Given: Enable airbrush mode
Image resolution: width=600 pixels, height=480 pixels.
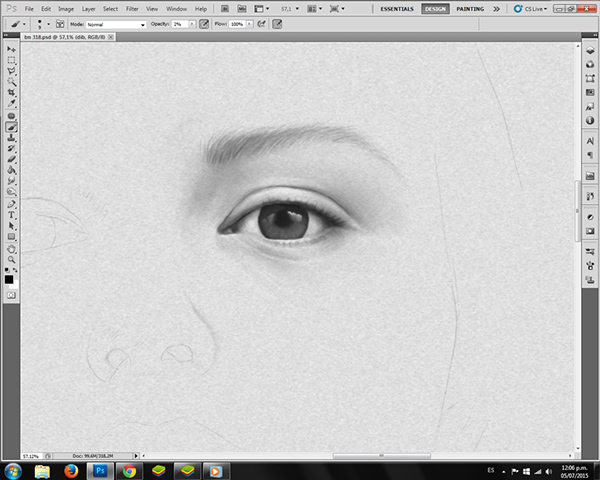Looking at the screenshot, I should pyautogui.click(x=262, y=22).
